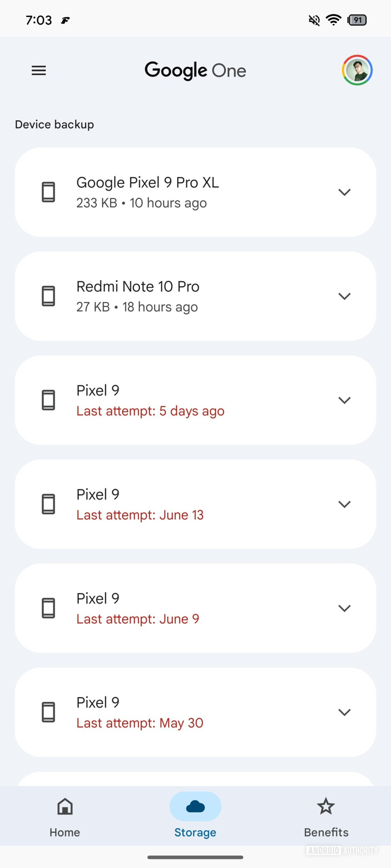Open the Redmi Note 10 Pro device name
The image size is (391, 868).
pyautogui.click(x=138, y=287)
